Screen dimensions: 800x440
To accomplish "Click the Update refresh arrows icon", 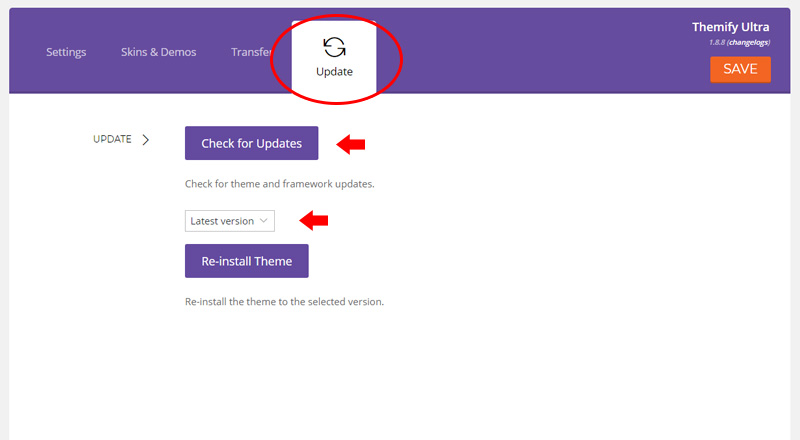I will (334, 47).
